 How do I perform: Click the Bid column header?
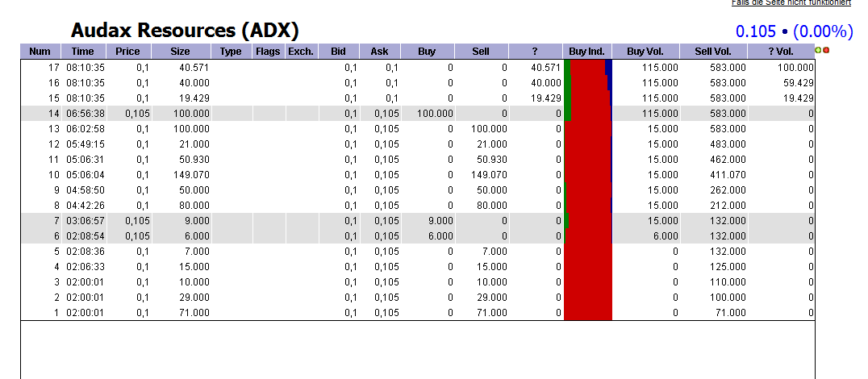pos(339,52)
